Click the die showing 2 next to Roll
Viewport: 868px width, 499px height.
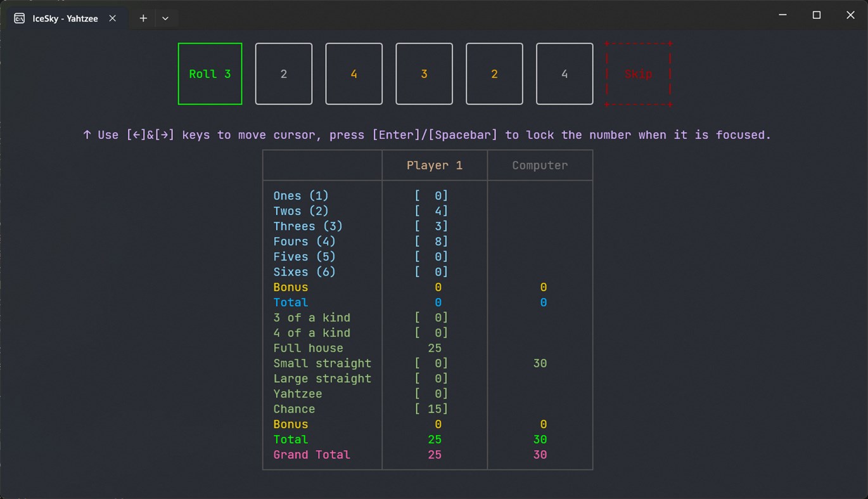point(283,74)
